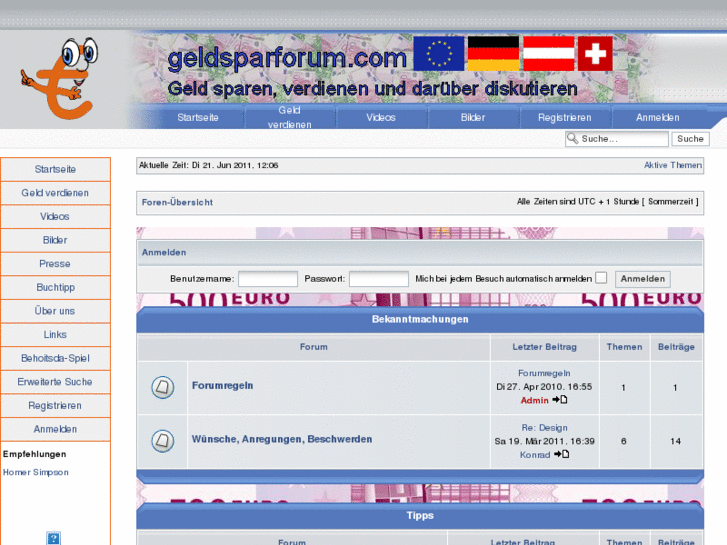Select Bilder in left sidebar
The width and height of the screenshot is (727, 545).
[x=55, y=240]
